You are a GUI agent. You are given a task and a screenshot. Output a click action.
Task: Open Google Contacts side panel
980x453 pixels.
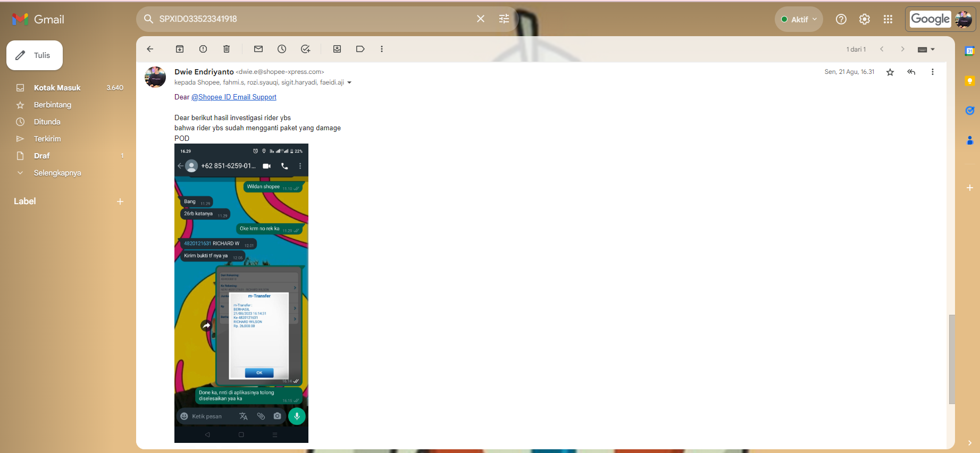[970, 140]
